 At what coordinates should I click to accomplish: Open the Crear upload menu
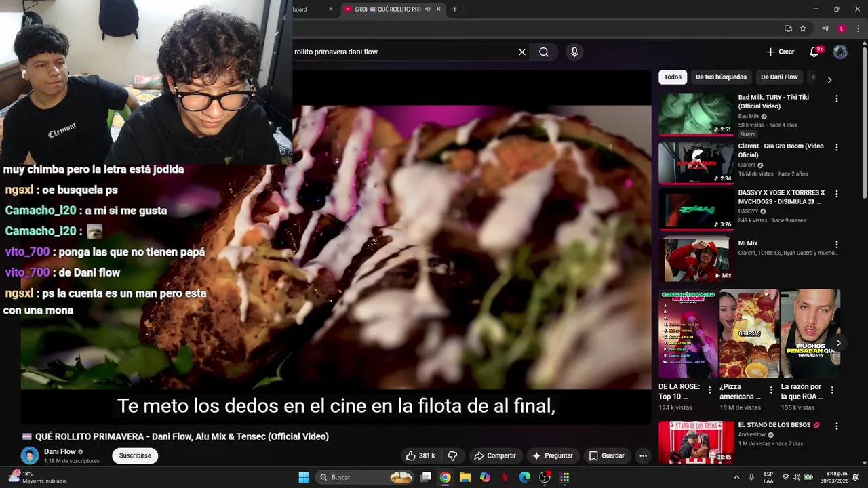click(780, 52)
